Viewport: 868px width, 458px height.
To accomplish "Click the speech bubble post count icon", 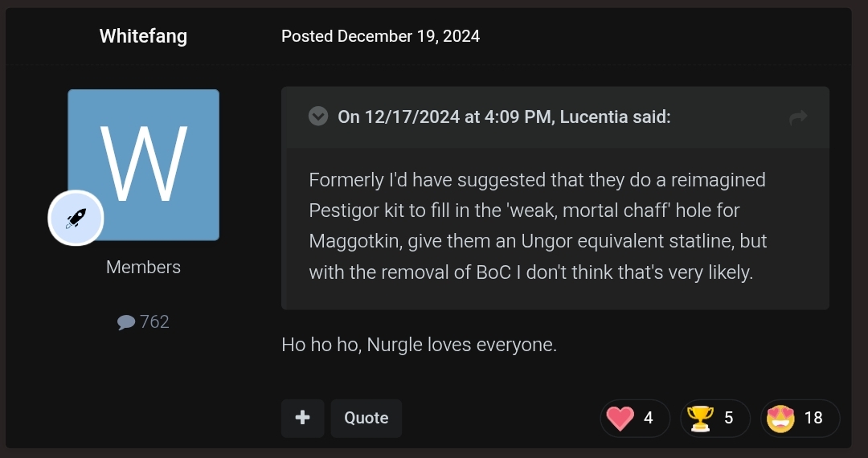I will coord(125,322).
